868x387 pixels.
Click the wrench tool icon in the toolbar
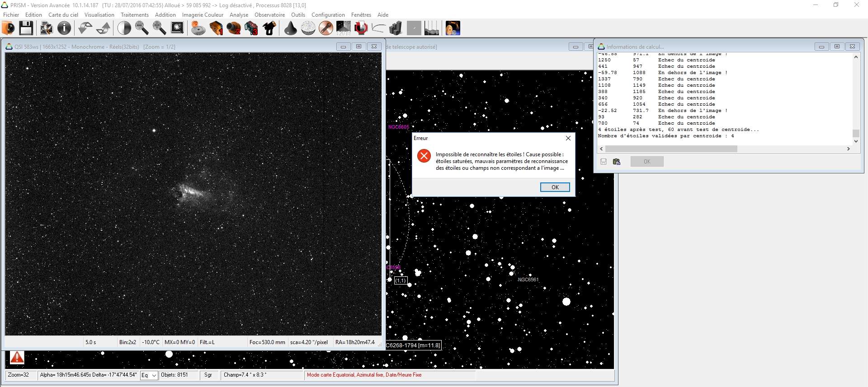point(325,28)
